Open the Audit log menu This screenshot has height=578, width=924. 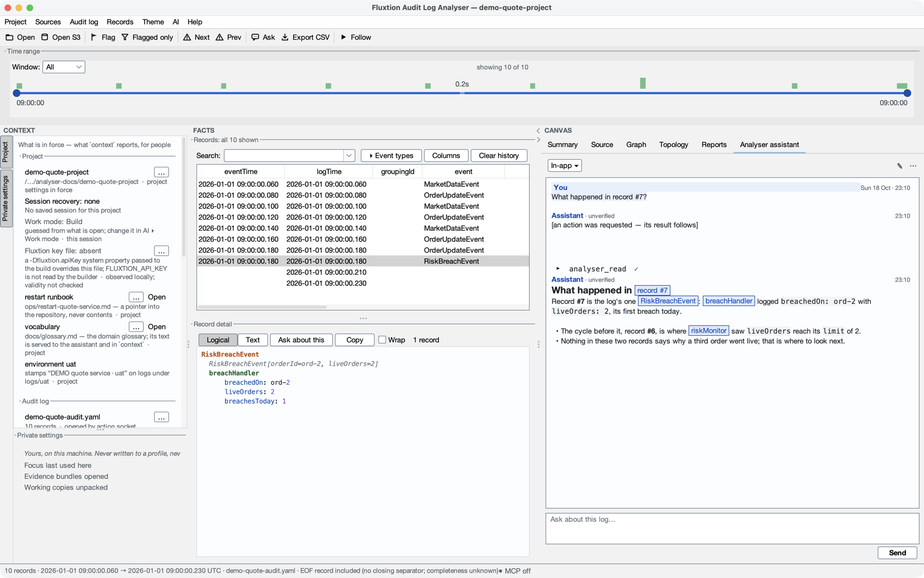coord(84,22)
